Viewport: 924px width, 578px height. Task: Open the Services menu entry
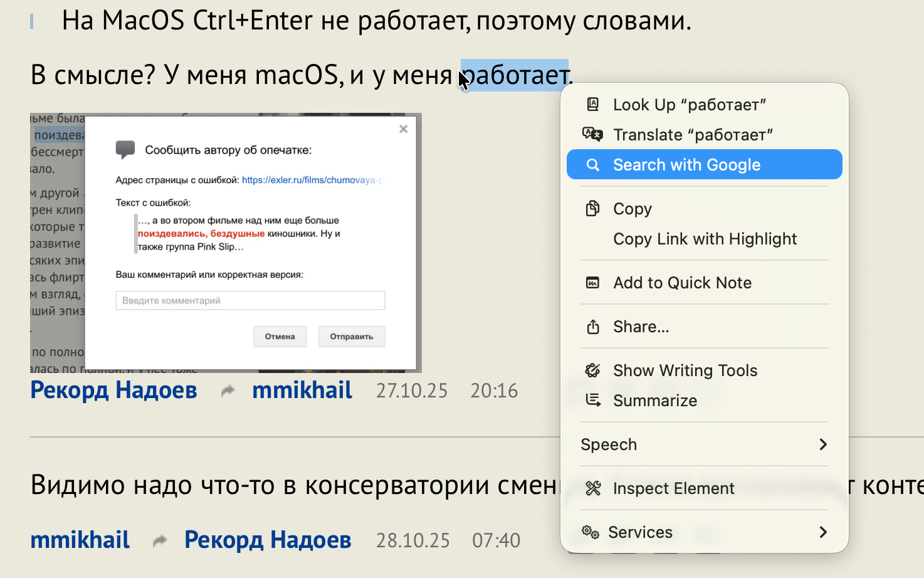click(x=640, y=532)
